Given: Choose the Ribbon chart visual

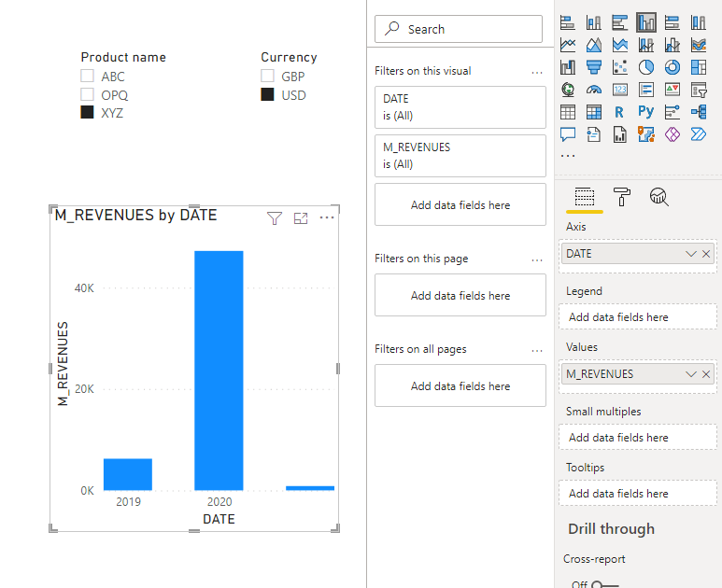Looking at the screenshot, I should [x=699, y=45].
